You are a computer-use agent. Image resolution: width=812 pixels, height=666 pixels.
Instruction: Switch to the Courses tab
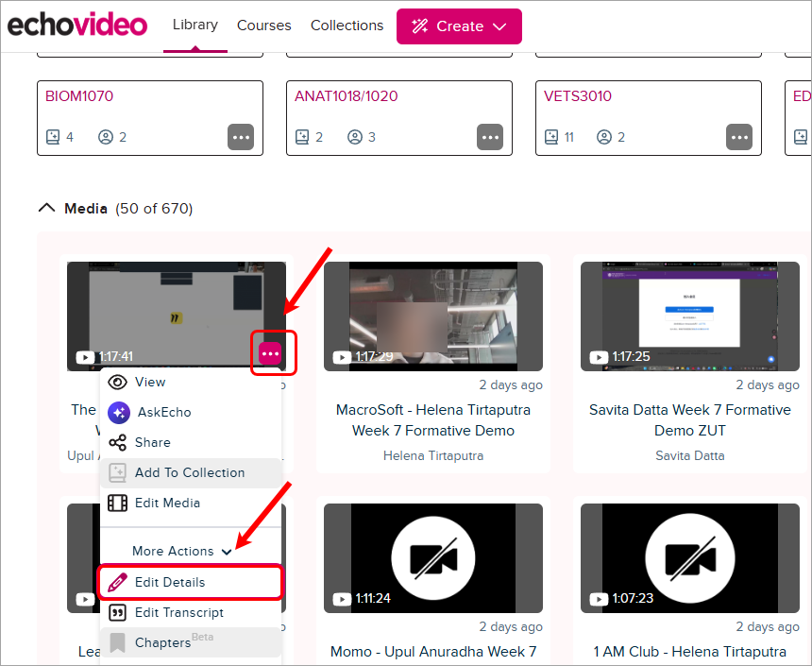264,26
